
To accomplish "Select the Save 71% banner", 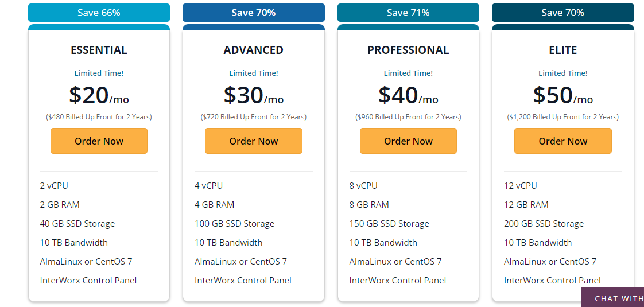I will [408, 13].
